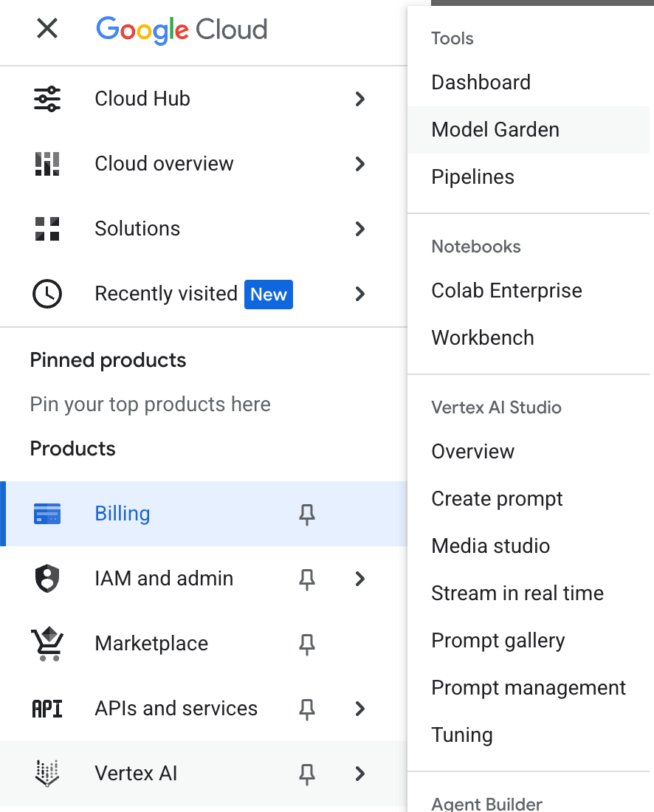Open Stream in real time
Viewport: 654px width, 812px height.
click(529, 593)
